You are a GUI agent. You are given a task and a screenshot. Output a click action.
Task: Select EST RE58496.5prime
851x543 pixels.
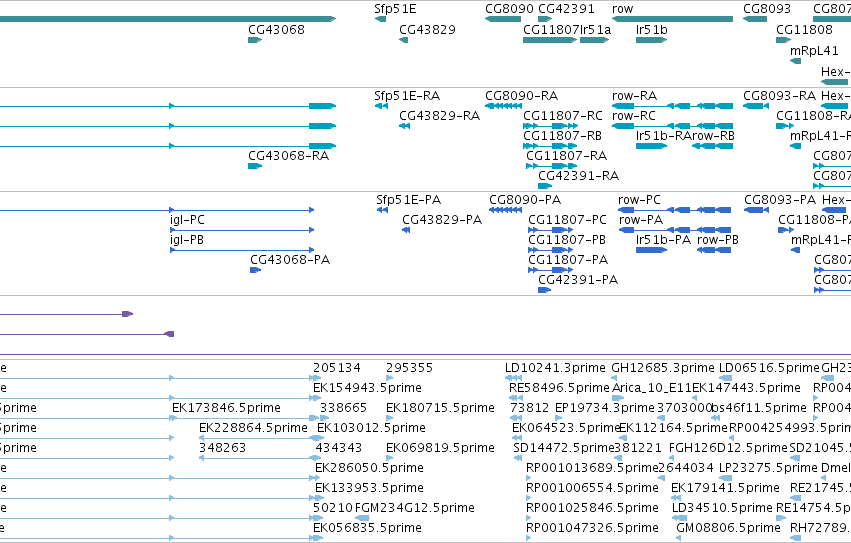559,388
